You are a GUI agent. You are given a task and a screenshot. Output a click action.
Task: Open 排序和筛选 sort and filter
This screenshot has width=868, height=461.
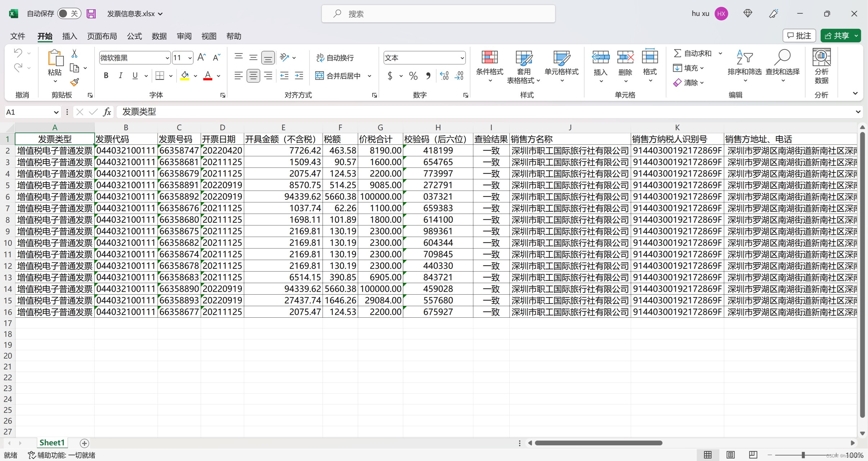click(x=745, y=67)
